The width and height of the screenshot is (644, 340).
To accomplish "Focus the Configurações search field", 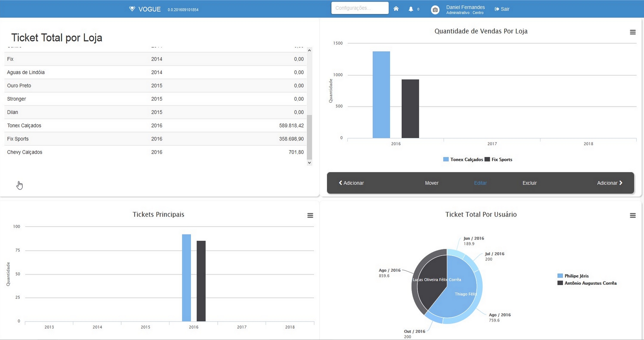I will click(360, 8).
